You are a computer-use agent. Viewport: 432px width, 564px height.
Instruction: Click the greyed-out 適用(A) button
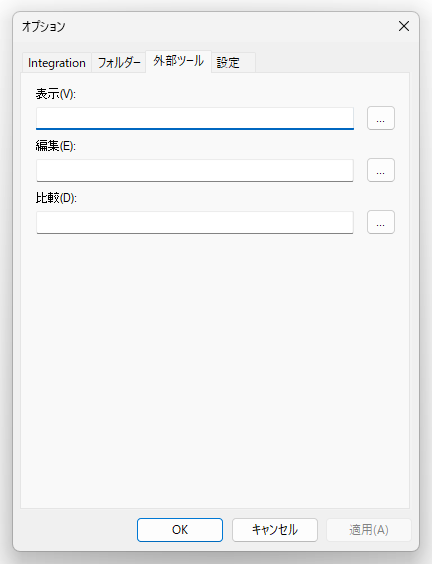[x=369, y=530]
